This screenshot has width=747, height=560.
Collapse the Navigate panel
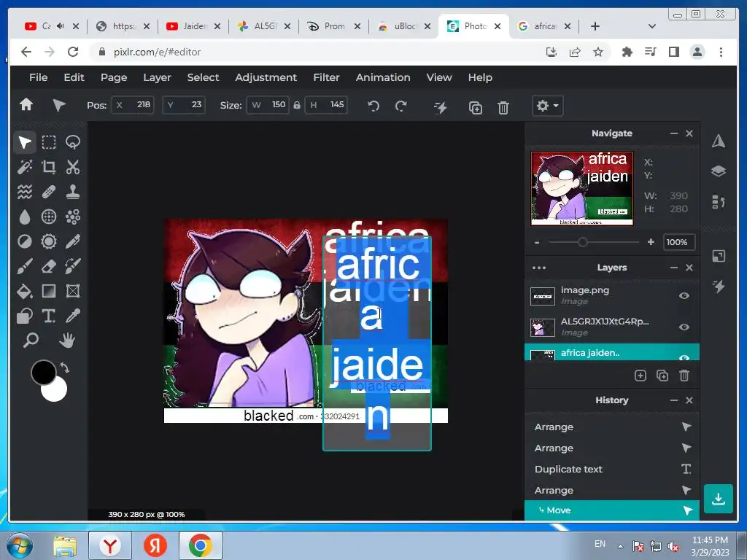pos(673,133)
